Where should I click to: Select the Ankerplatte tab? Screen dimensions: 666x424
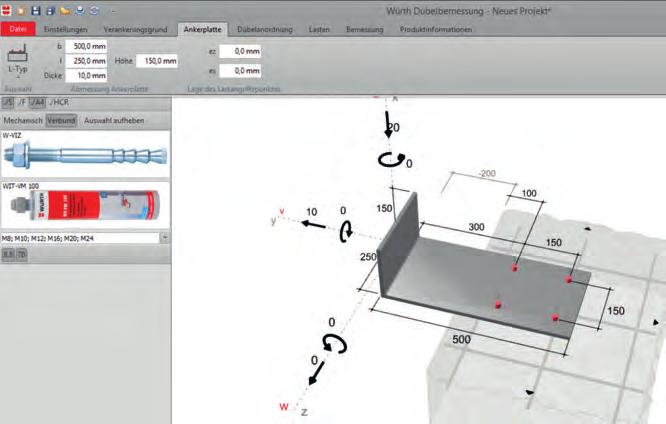(x=203, y=29)
